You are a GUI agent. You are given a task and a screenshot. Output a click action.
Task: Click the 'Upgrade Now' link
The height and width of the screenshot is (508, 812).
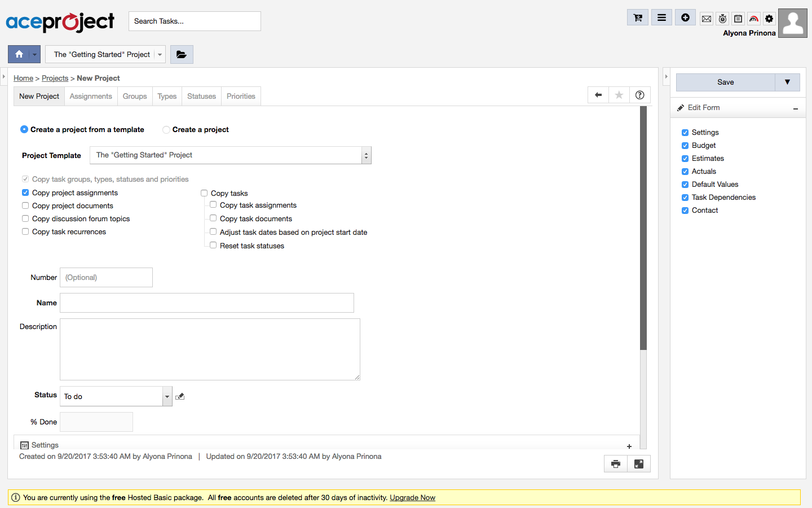tap(412, 498)
